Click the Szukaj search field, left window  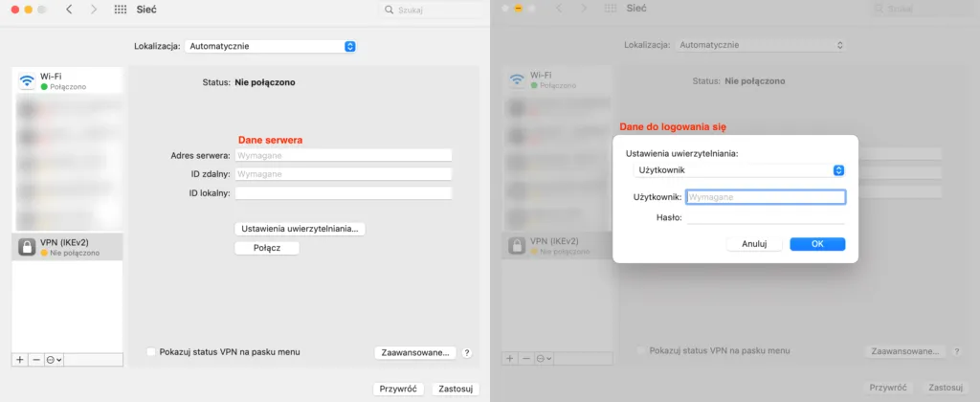coord(432,10)
